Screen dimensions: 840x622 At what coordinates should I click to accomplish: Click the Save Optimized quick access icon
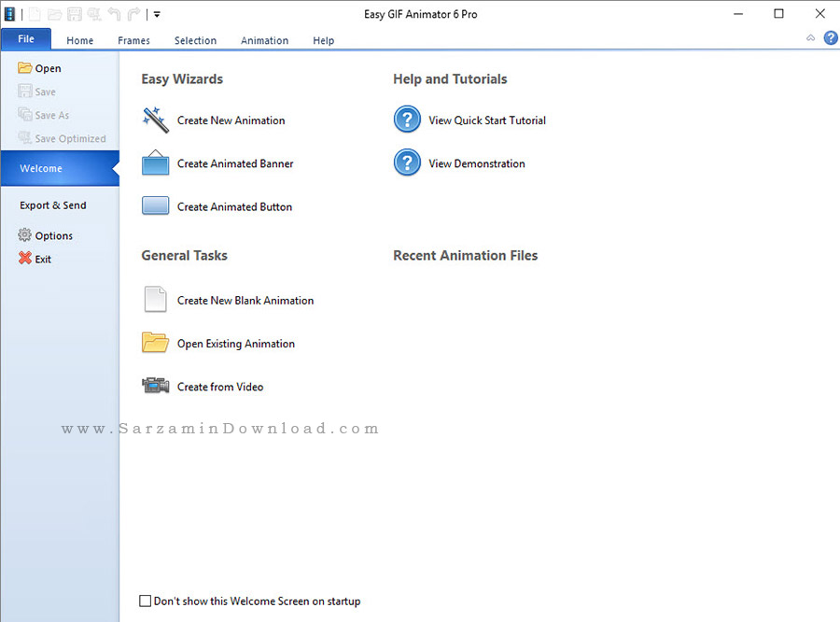point(94,14)
